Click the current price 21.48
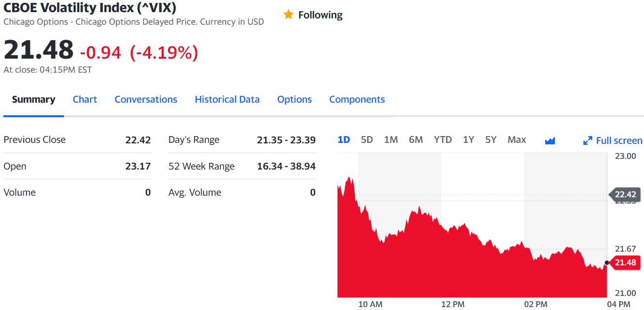This screenshot has width=644, height=310. tap(39, 49)
